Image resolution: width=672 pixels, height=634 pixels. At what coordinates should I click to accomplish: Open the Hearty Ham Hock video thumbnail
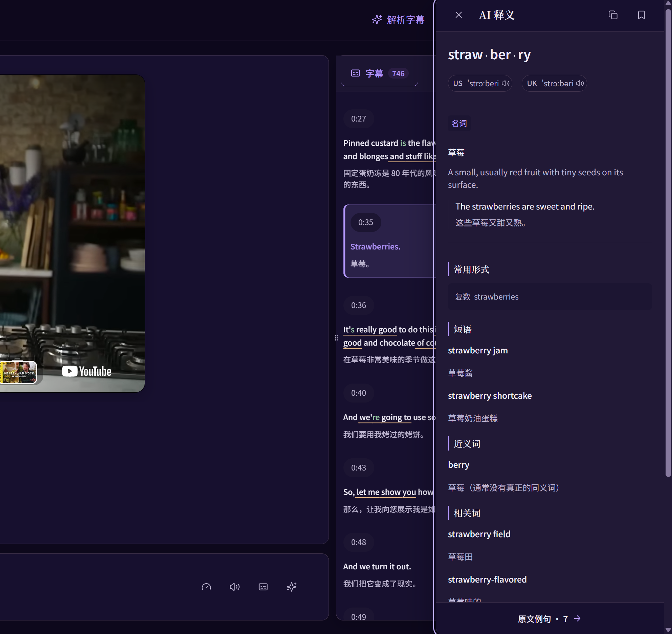coord(19,372)
